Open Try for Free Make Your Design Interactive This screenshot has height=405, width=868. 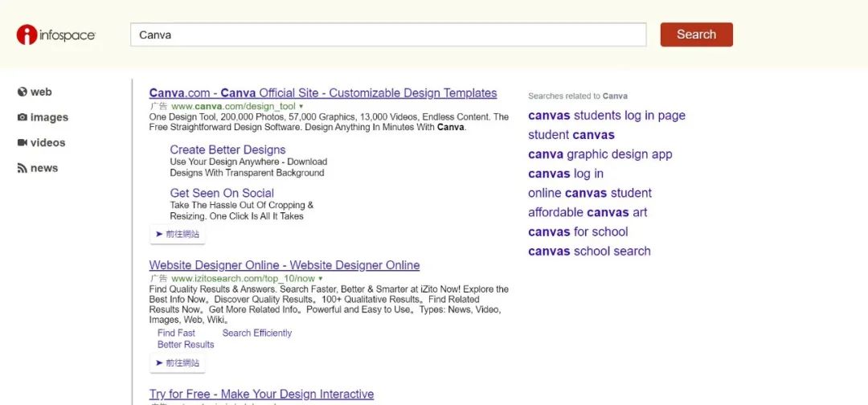[x=261, y=394]
